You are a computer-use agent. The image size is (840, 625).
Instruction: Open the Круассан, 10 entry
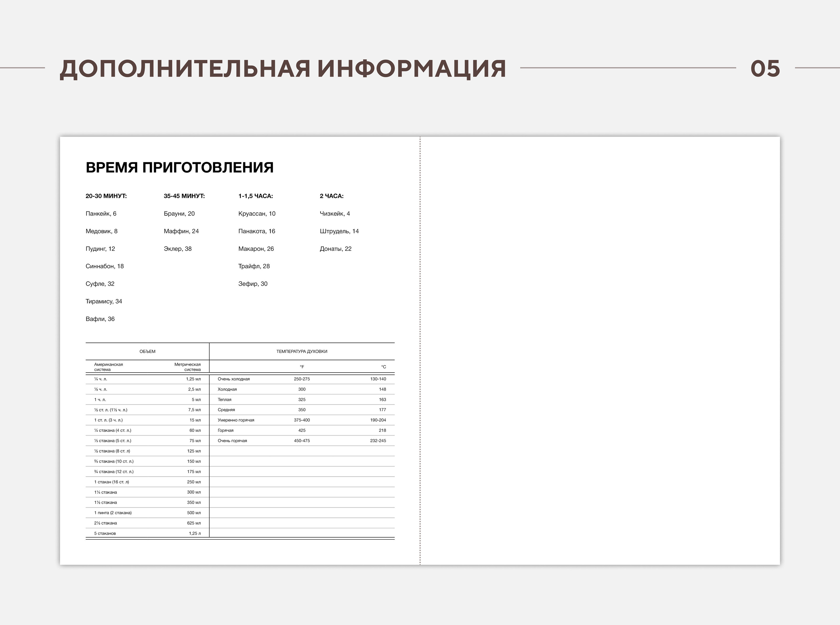click(x=257, y=214)
